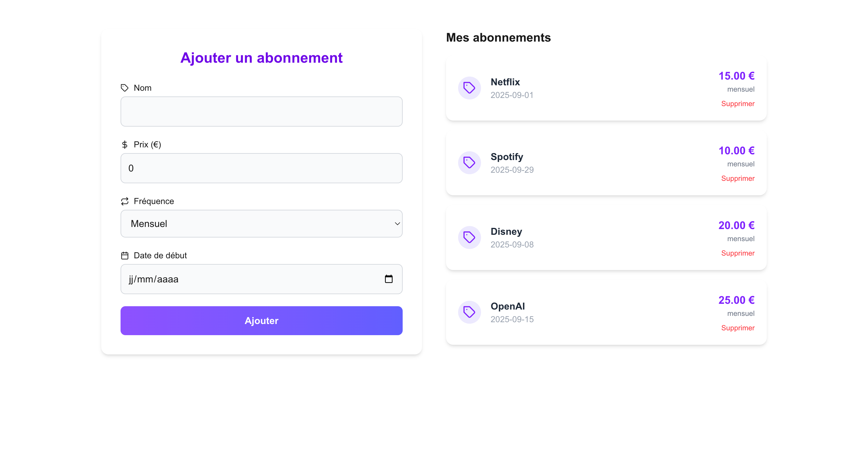Image resolution: width=868 pixels, height=475 pixels.
Task: Click the jj/mm/aaaa date input
Action: (x=236, y=279)
